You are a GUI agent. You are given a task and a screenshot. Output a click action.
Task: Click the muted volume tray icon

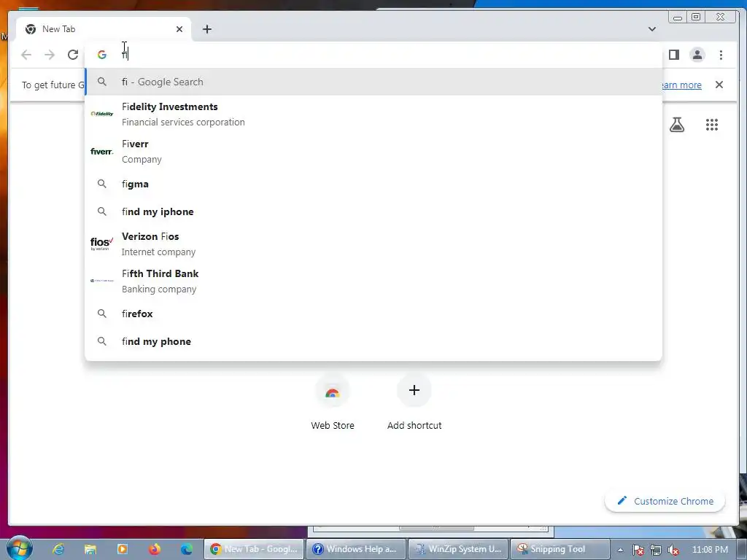pyautogui.click(x=673, y=550)
